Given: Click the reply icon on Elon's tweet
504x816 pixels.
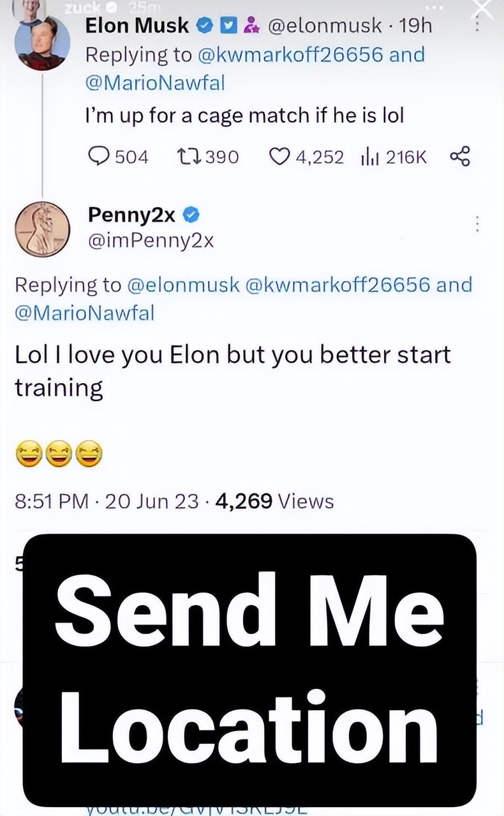Looking at the screenshot, I should coord(100,156).
